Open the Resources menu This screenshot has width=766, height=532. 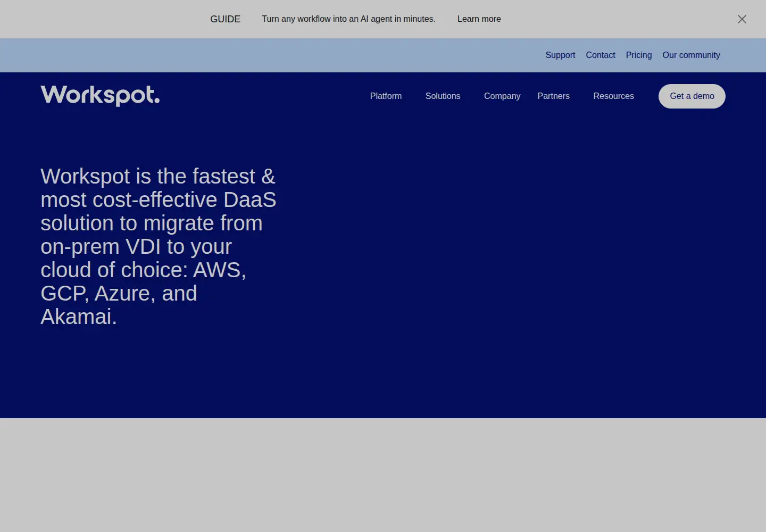[x=613, y=96]
